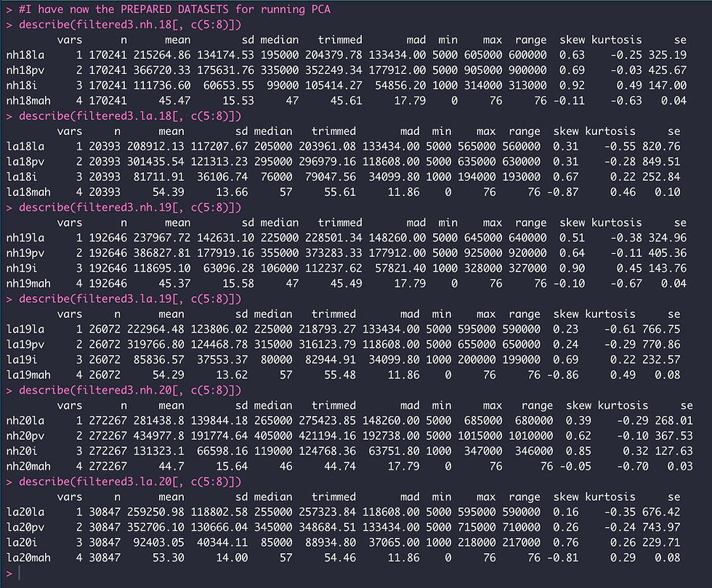Click the describe(filtered3.nh.19[, c(5:8)]) command
This screenshot has height=588, width=712.
click(x=130, y=208)
